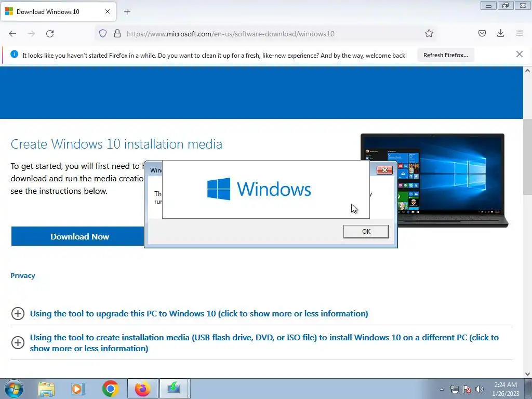Click the forward navigation arrow
Screen dimensions: 532x399
click(31, 34)
